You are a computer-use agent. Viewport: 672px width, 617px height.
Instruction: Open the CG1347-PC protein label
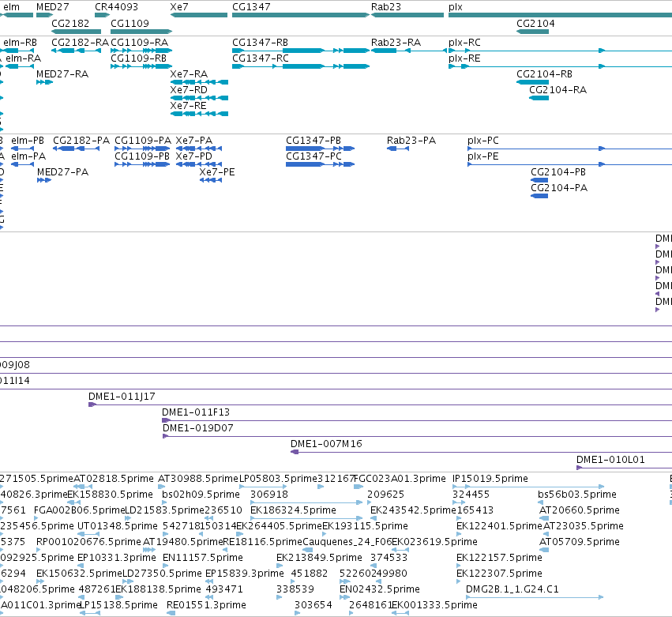click(x=313, y=156)
